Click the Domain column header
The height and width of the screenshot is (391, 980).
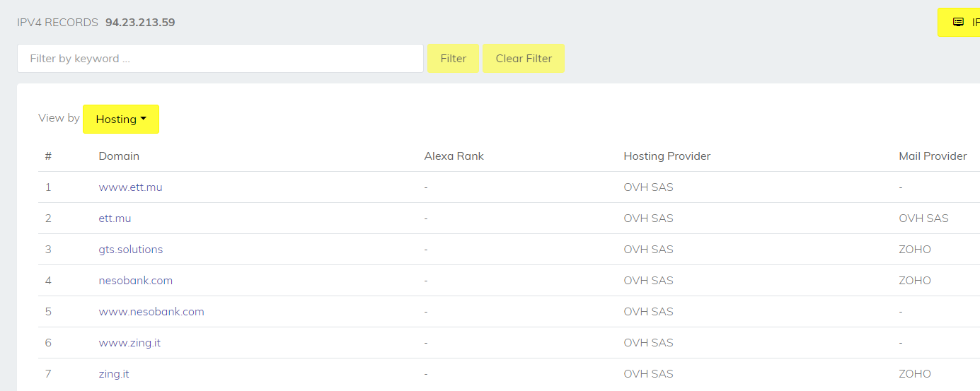(x=119, y=156)
